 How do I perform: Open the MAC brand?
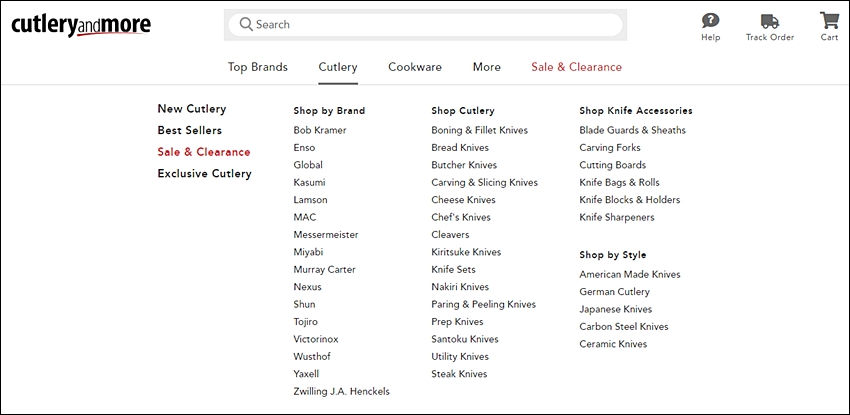pos(305,217)
